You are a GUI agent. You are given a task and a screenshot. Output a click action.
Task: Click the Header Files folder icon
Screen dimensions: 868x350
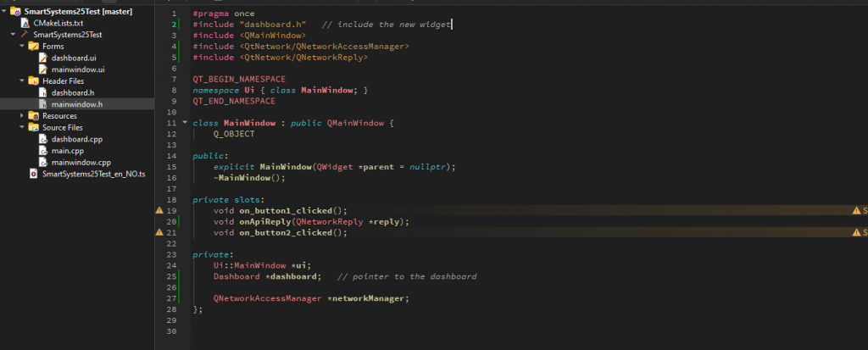coord(34,81)
